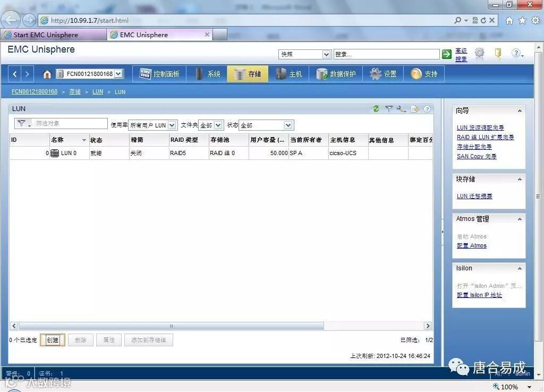Viewport: 544px width, 392px height.
Task: Open the 支持 support tab
Action: coord(424,74)
